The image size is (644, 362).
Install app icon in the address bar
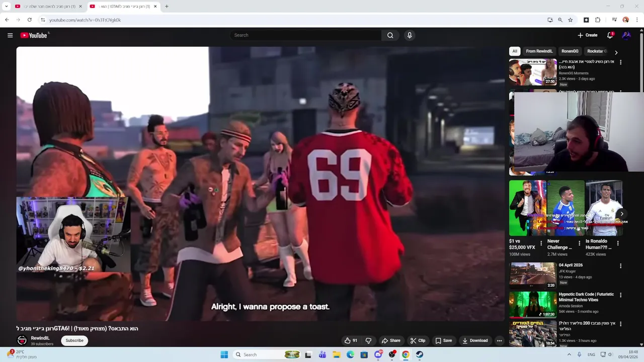click(550, 20)
